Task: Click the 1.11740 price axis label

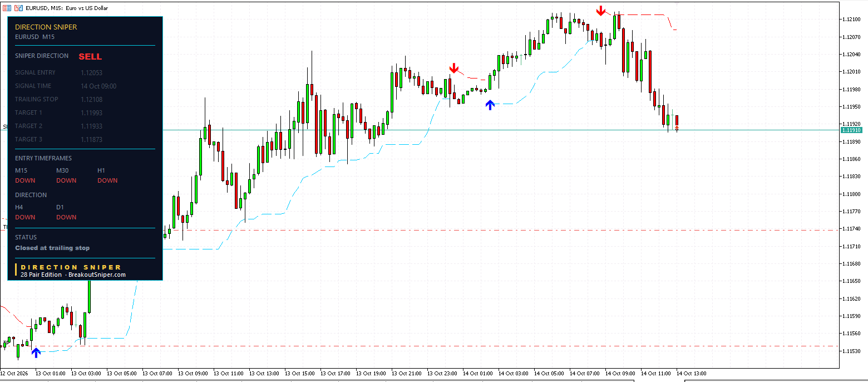Action: (852, 229)
